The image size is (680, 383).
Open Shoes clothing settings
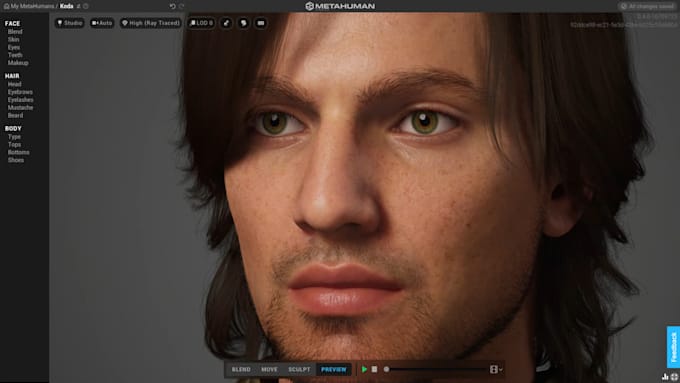[16, 160]
